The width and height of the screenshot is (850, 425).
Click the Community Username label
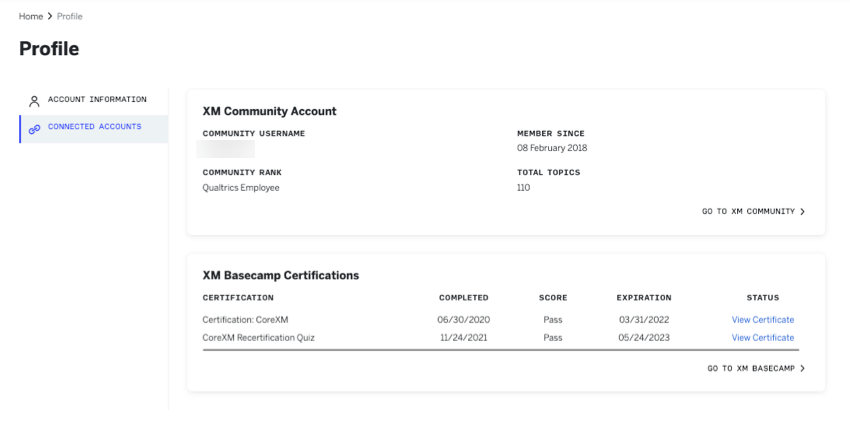254,133
